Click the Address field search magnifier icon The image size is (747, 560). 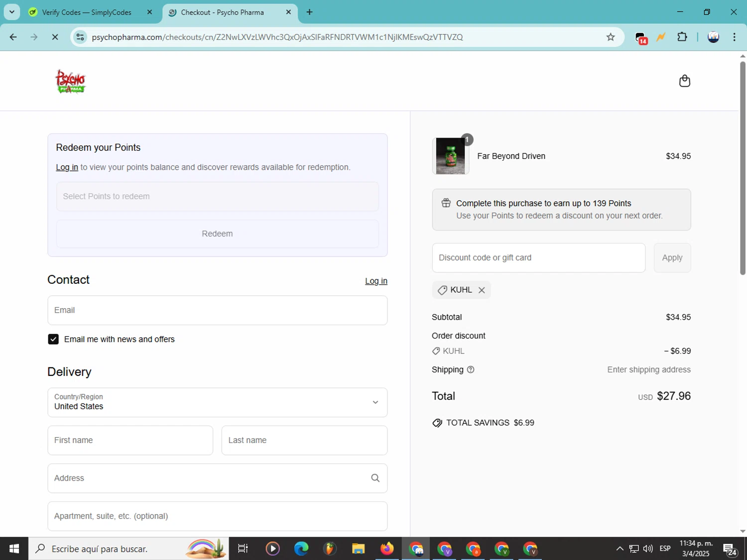375,478
